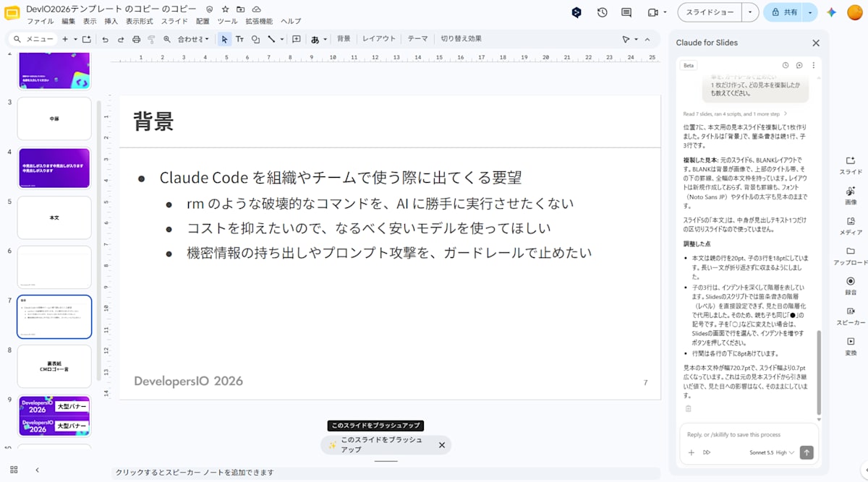Screen dimensions: 868x482
Task: Print the presentation
Action: (x=136, y=39)
